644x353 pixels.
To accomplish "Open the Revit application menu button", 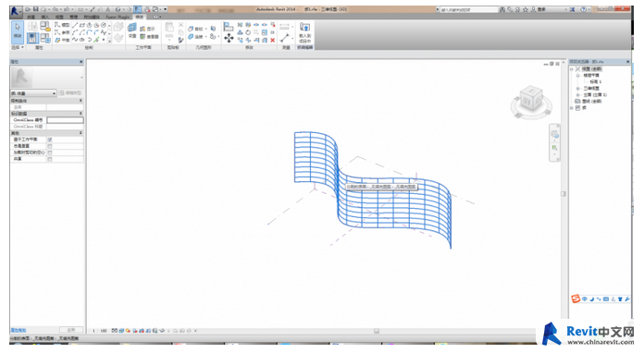I will coord(15,11).
